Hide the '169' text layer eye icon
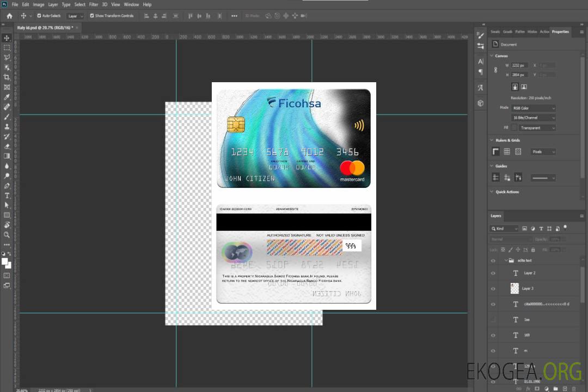The height and width of the screenshot is (392, 588). [493, 335]
